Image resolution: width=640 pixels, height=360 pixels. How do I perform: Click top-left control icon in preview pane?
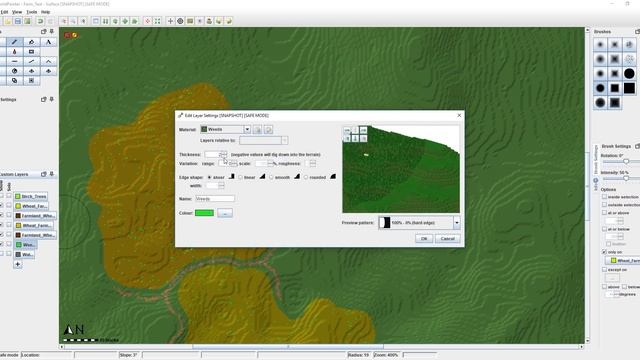tap(347, 130)
